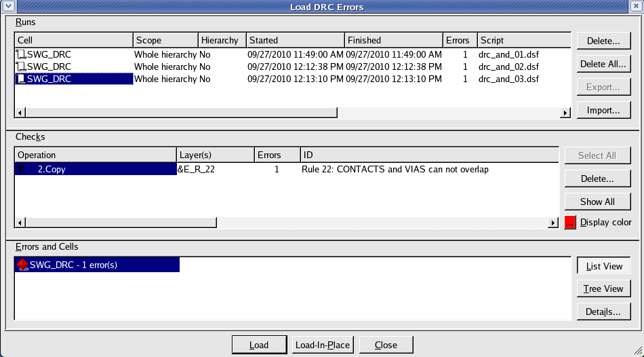Click the red Display color swatch

tap(570, 222)
